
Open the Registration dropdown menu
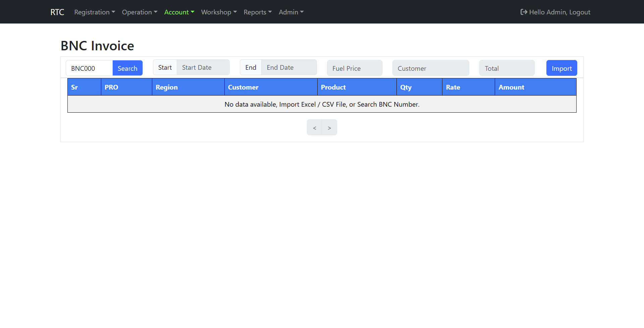pyautogui.click(x=94, y=12)
